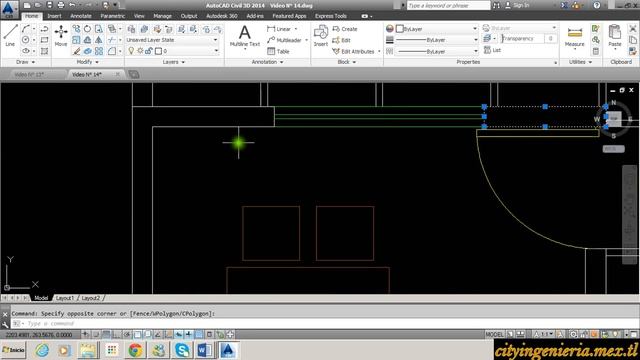Open the Insert ribbon tab
This screenshot has height=360, width=640.
tap(54, 16)
